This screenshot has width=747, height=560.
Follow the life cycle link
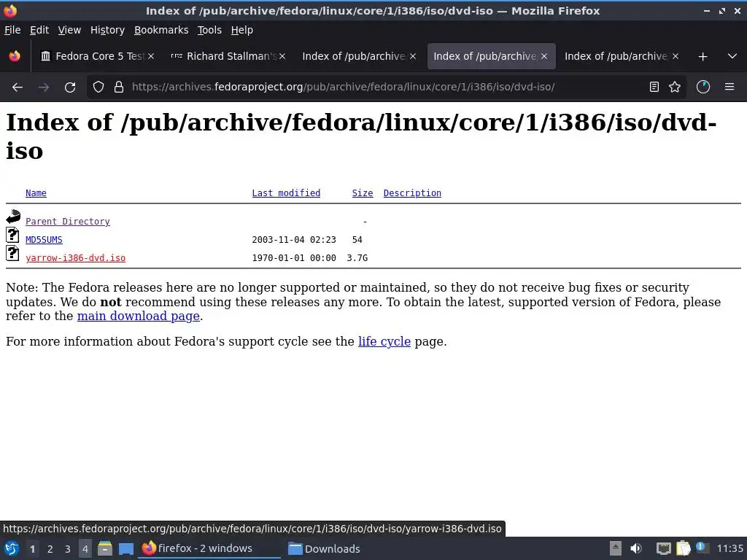click(x=384, y=341)
